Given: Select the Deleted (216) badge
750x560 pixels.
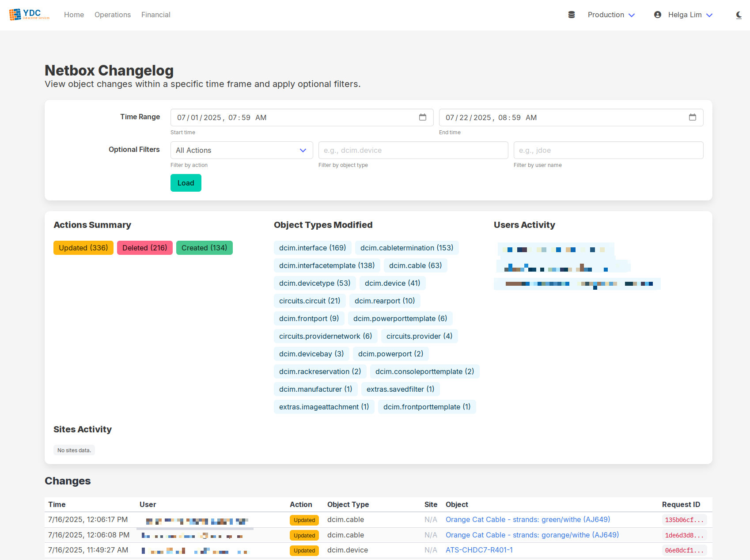Looking at the screenshot, I should point(145,248).
